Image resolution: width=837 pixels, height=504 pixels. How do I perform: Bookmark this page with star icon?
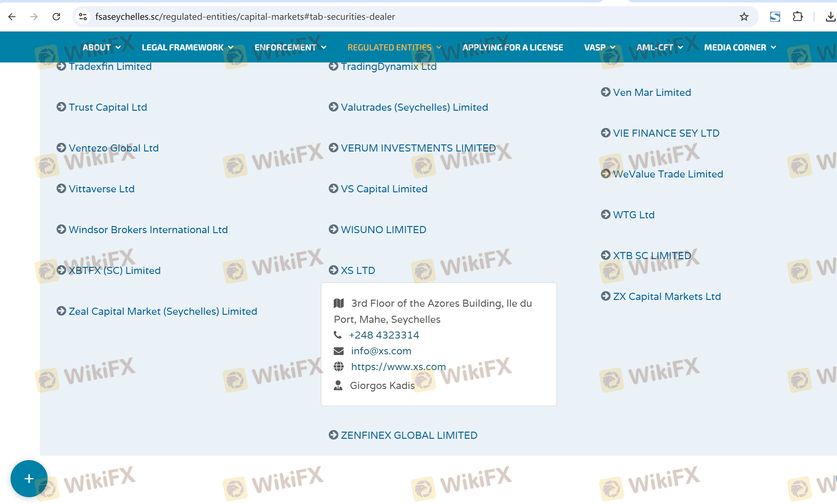click(x=744, y=17)
